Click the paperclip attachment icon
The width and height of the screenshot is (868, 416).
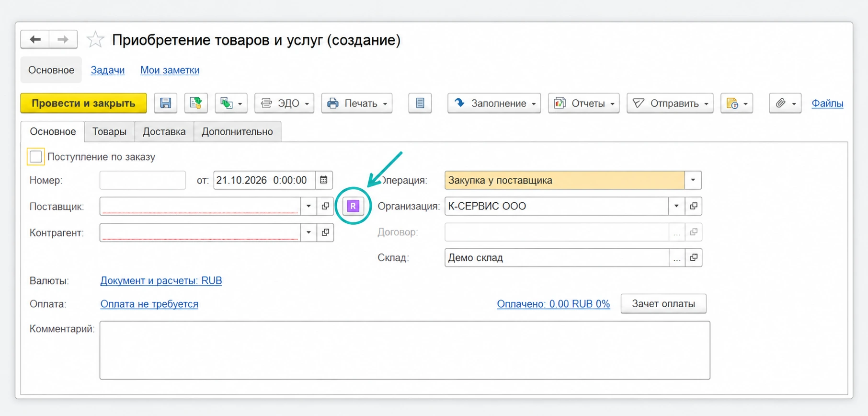pyautogui.click(x=785, y=103)
